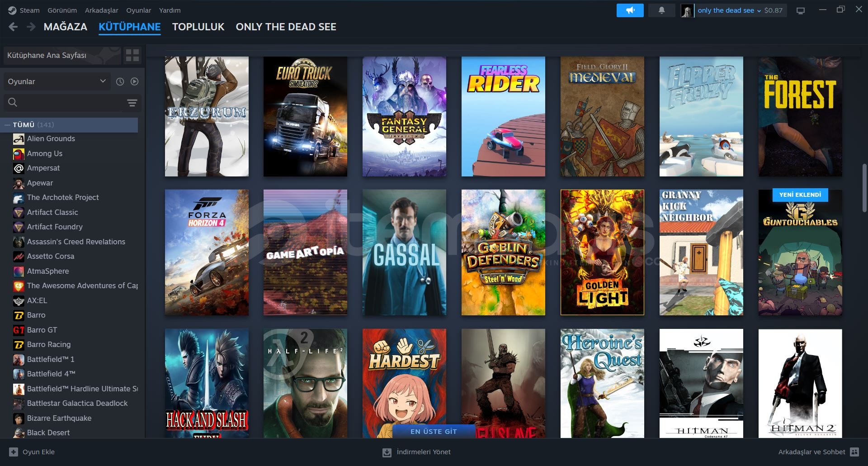The width and height of the screenshot is (868, 466).
Task: Click the AtmaSphere game icon
Action: tap(19, 271)
